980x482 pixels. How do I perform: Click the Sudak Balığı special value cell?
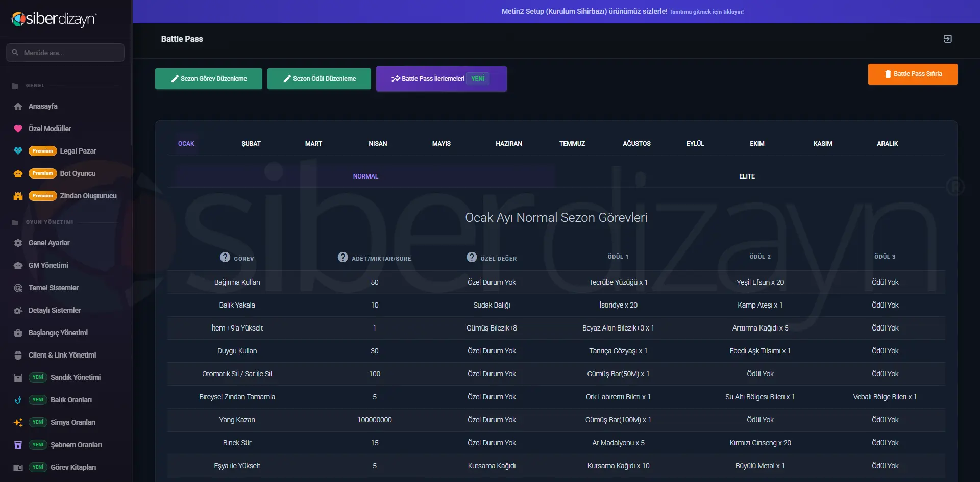tap(492, 305)
